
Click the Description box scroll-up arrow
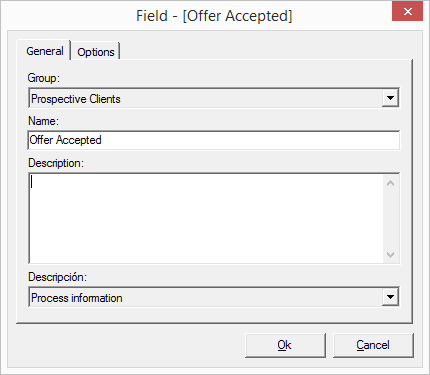click(x=390, y=183)
